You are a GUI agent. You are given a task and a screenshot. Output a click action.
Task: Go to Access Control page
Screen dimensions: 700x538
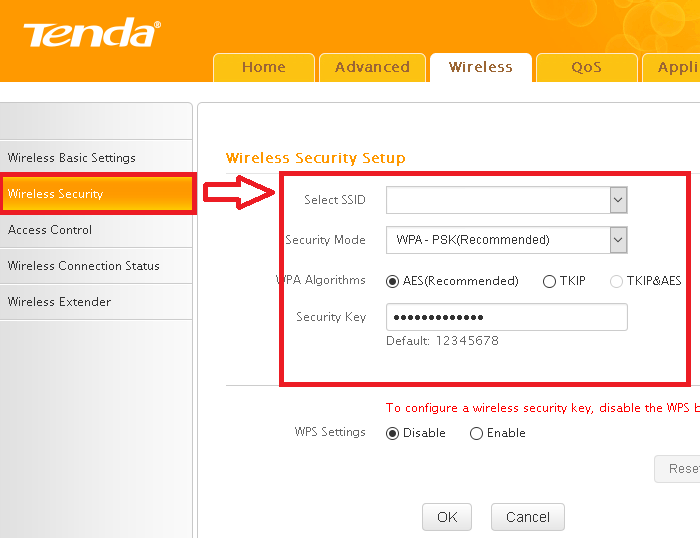coord(96,229)
